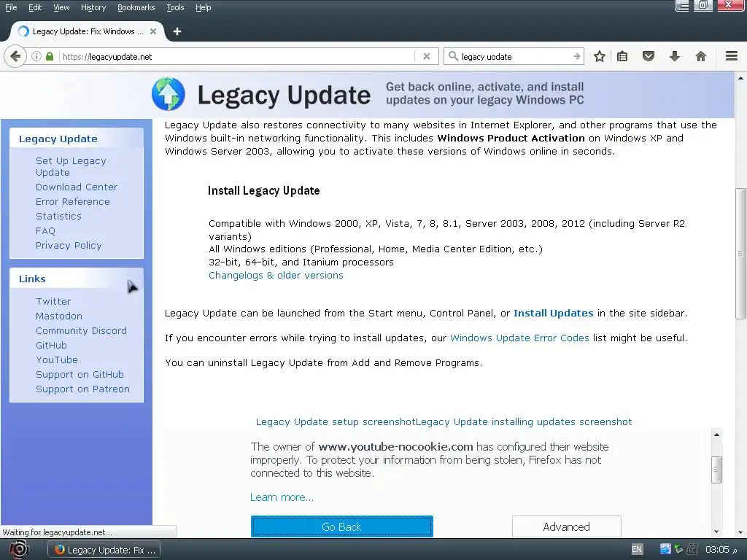Click the grey tray icon beside the clock

pos(692,549)
